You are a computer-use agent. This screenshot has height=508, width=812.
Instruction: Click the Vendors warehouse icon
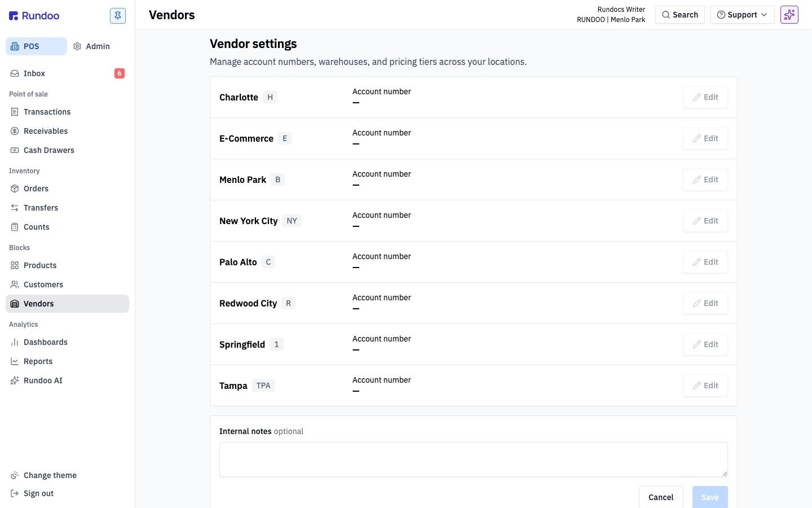click(15, 304)
